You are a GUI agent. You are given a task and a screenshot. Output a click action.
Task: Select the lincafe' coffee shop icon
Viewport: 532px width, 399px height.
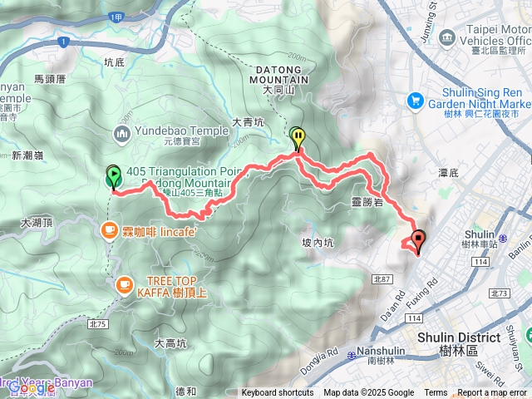(109, 231)
